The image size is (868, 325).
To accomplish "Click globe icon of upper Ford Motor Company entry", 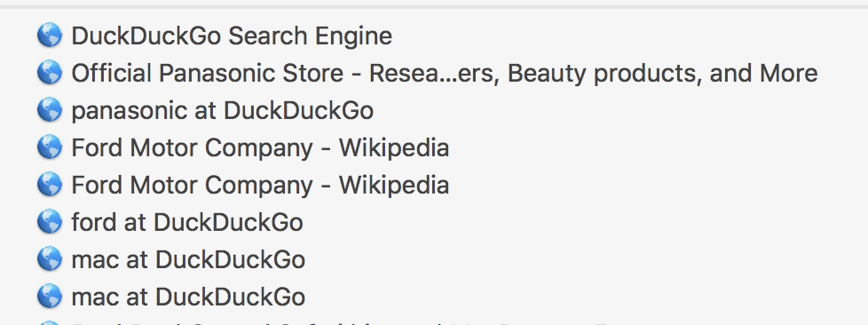I will click(x=50, y=147).
